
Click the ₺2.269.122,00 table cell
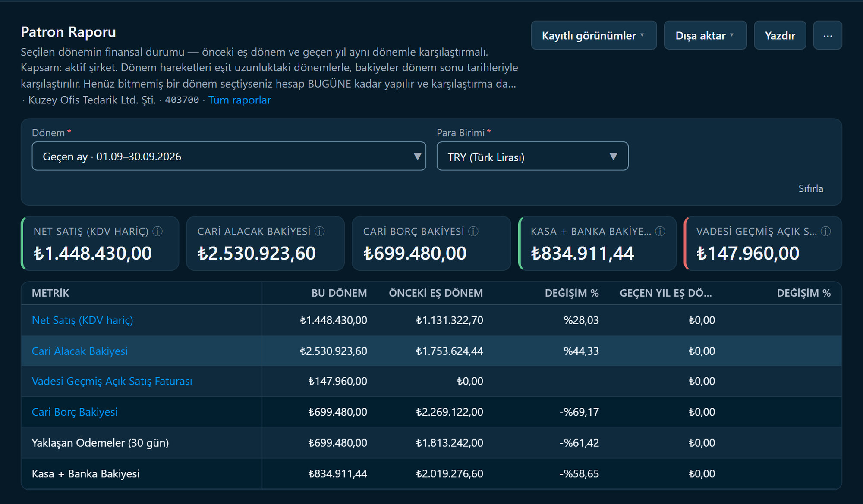coord(449,412)
